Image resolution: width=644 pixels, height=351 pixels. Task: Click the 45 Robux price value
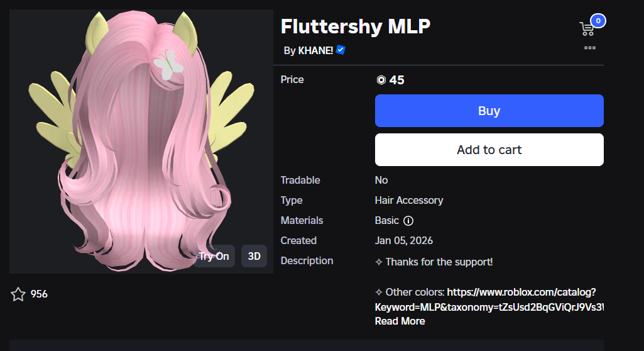(x=396, y=80)
